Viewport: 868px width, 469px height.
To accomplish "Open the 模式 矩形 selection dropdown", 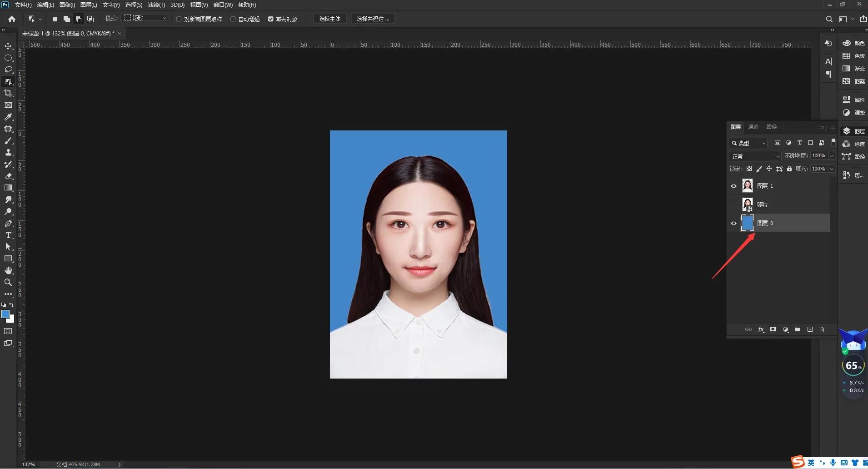I will click(145, 18).
